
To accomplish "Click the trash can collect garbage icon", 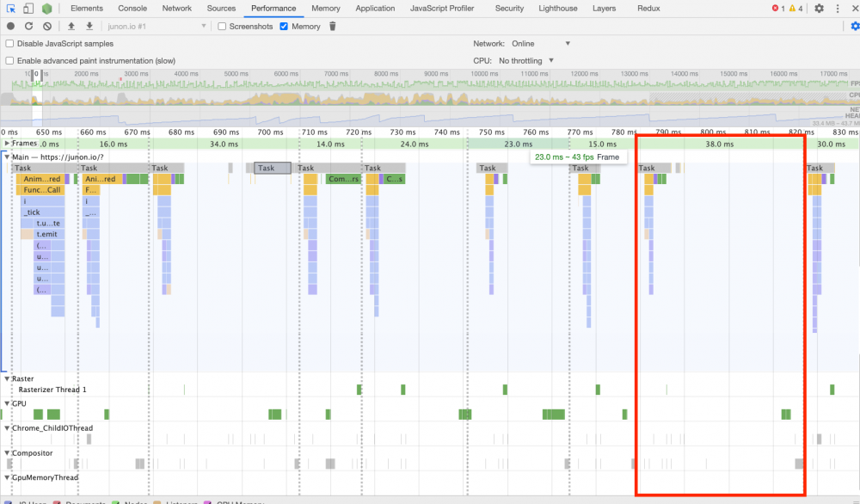I will coord(332,26).
